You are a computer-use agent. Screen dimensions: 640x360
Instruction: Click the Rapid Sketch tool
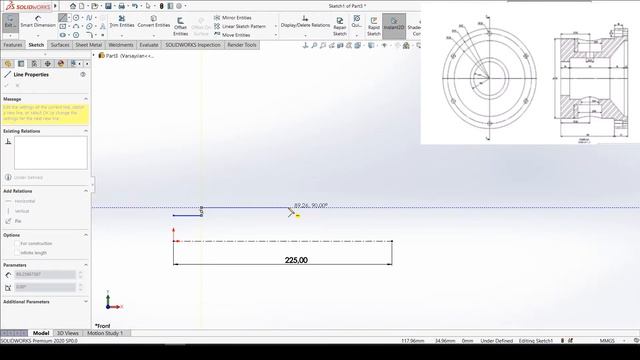373,27
